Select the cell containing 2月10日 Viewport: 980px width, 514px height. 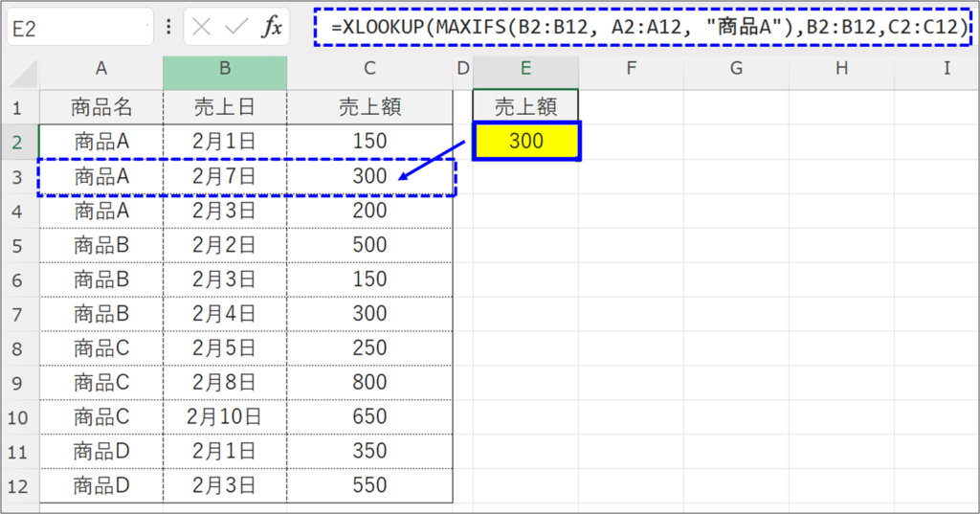click(224, 416)
